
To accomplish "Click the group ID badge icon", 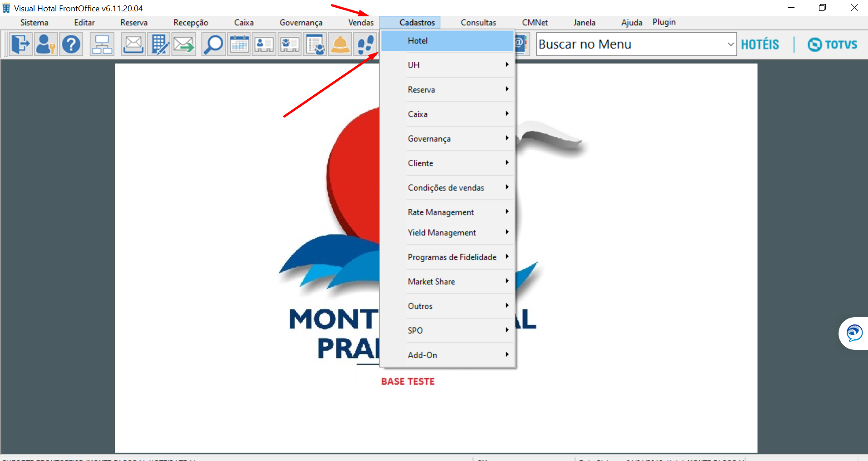I will [289, 44].
